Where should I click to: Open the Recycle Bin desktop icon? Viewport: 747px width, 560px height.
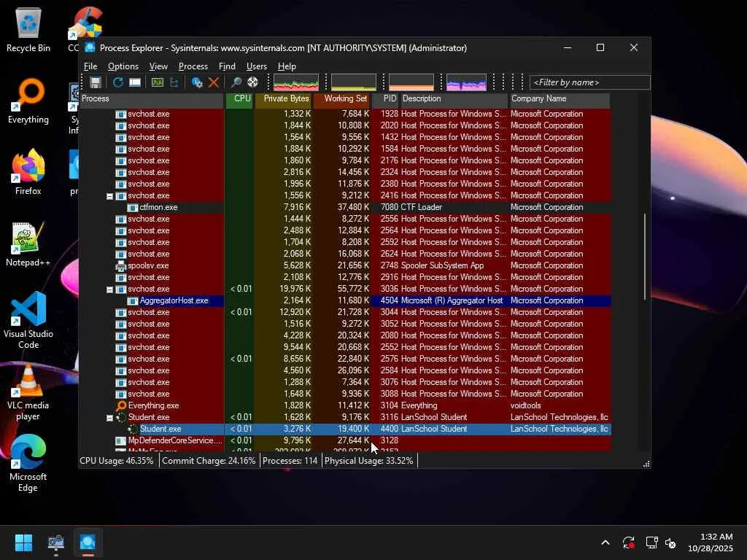28,29
